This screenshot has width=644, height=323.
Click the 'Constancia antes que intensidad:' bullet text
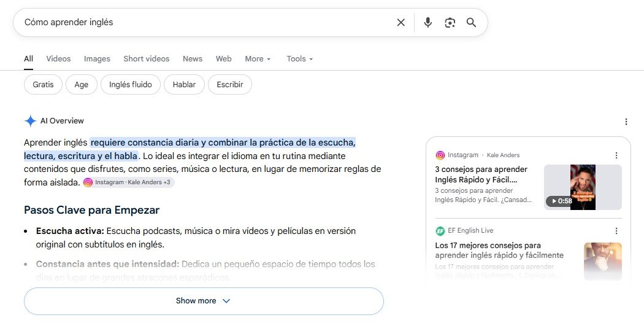pyautogui.click(x=107, y=264)
